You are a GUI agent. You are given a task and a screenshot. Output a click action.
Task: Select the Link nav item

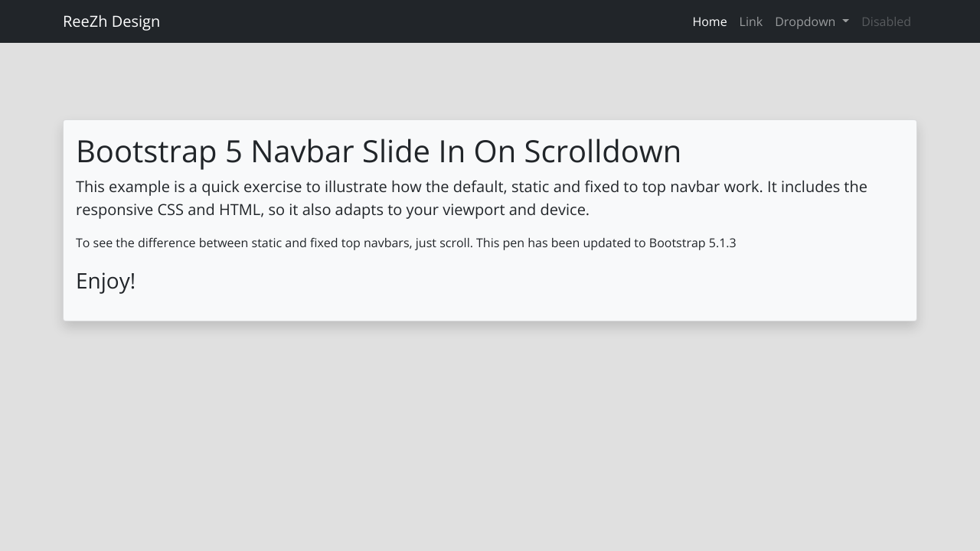(x=751, y=21)
